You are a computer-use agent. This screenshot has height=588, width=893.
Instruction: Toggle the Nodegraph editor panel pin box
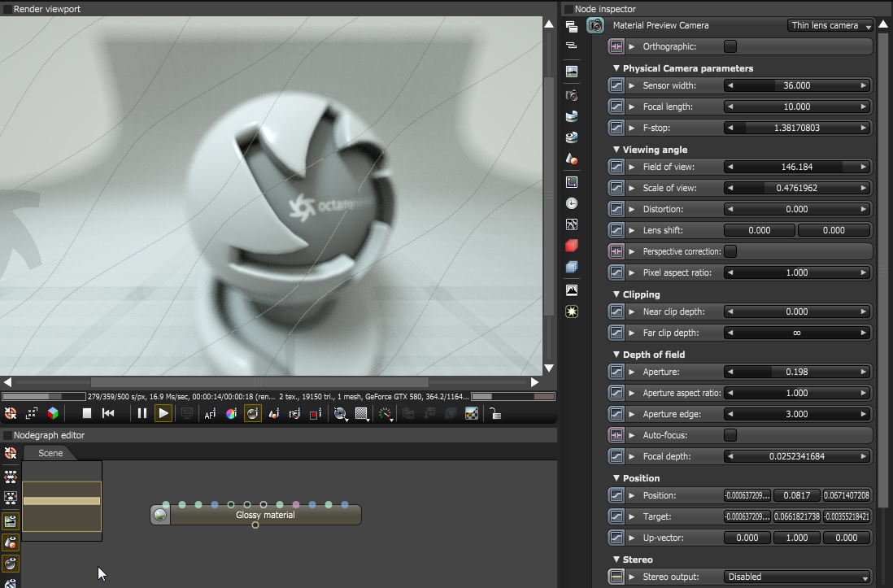point(8,435)
